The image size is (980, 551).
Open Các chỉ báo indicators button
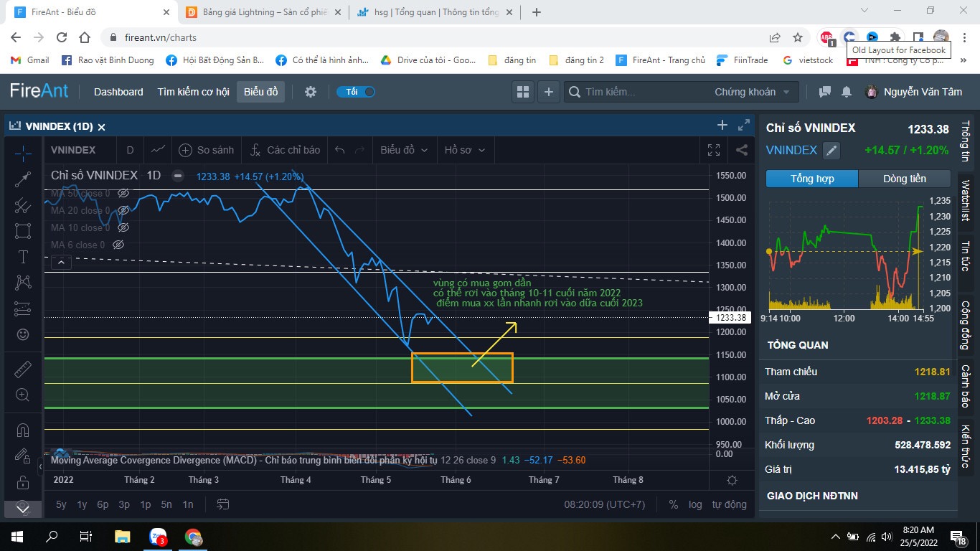[x=285, y=150]
